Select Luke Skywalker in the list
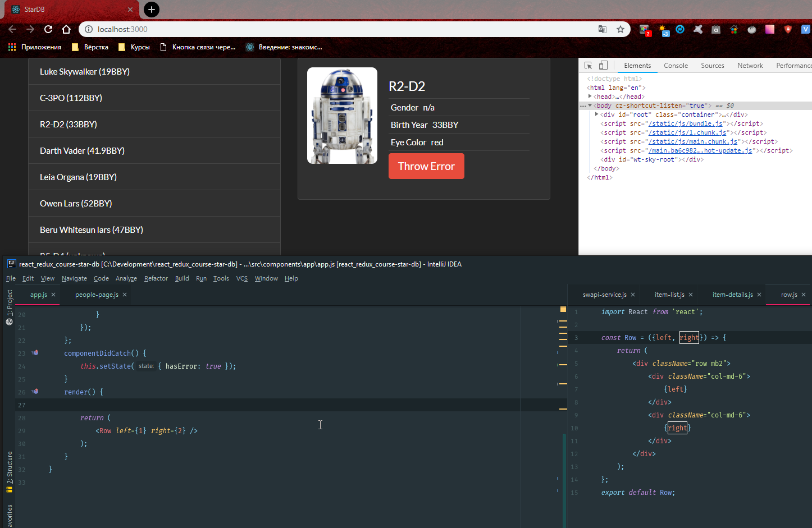The height and width of the screenshot is (528, 812). click(154, 71)
